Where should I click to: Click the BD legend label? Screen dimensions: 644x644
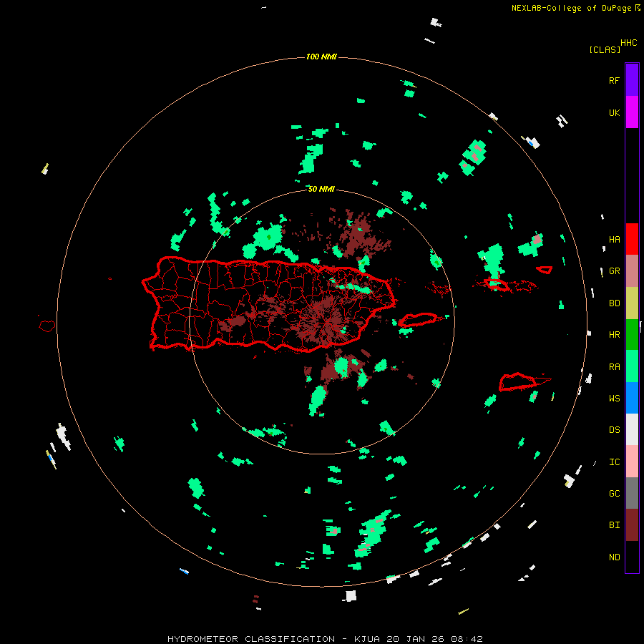pyautogui.click(x=614, y=303)
